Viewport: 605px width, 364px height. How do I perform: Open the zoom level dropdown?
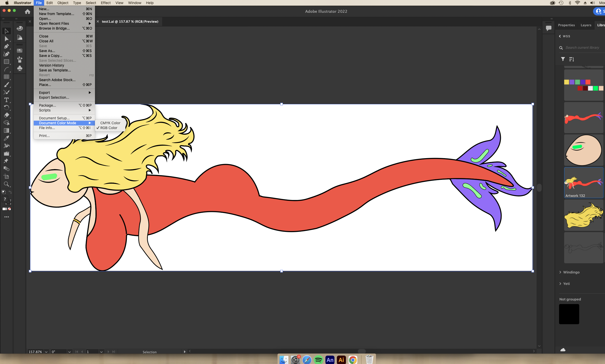pyautogui.click(x=46, y=352)
